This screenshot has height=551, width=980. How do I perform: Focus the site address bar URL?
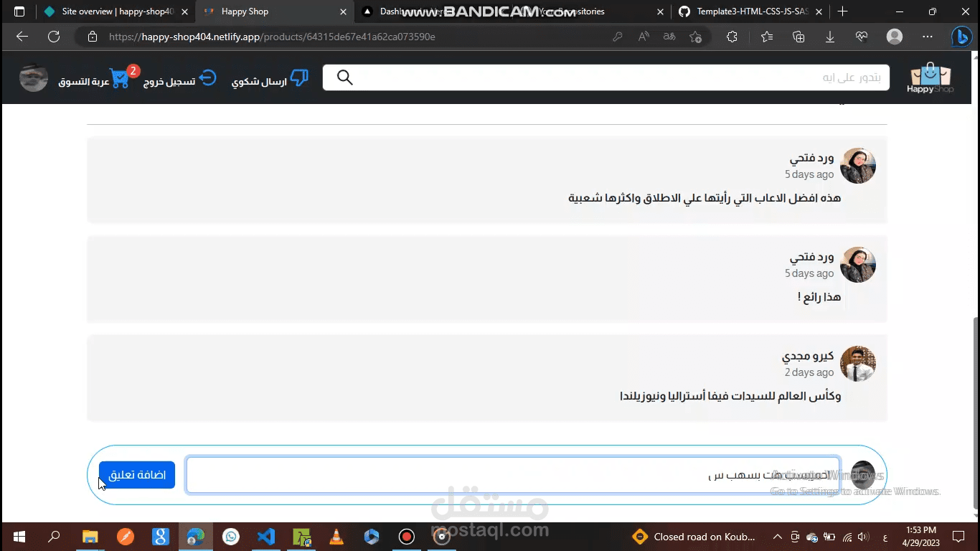272,37
